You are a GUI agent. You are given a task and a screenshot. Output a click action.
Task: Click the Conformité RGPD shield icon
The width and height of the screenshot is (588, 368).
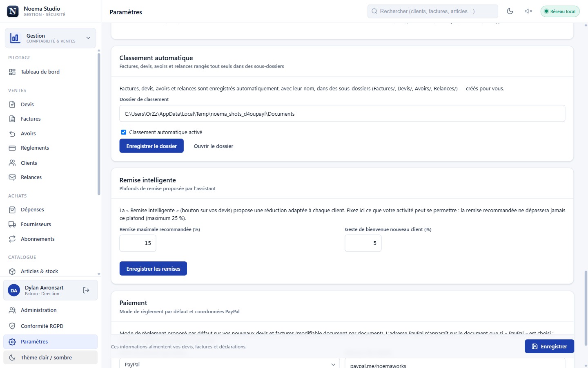[12, 326]
